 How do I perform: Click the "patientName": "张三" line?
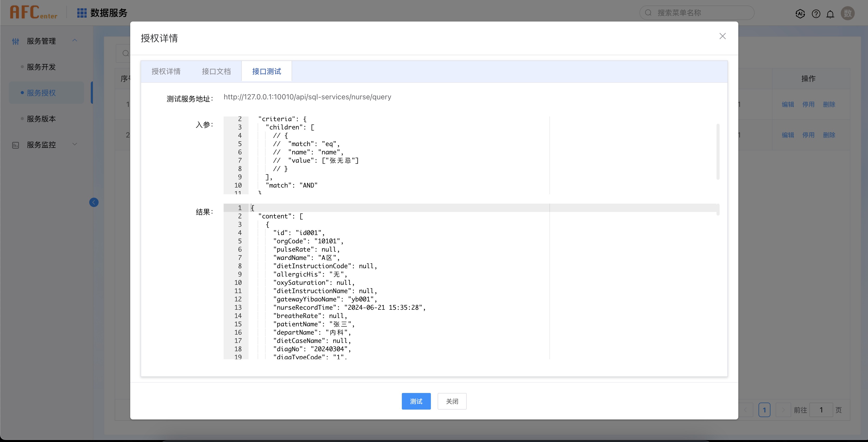tap(314, 324)
